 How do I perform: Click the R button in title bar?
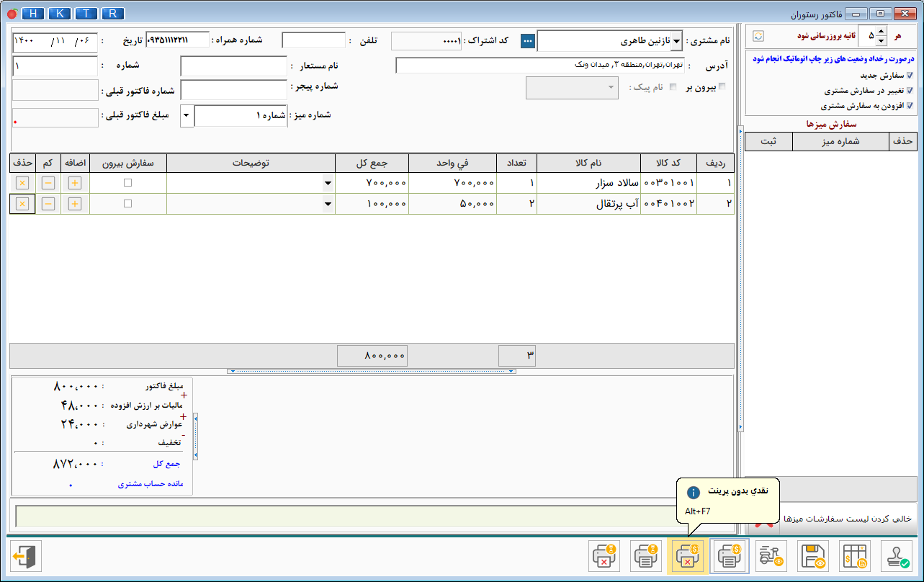tap(112, 14)
